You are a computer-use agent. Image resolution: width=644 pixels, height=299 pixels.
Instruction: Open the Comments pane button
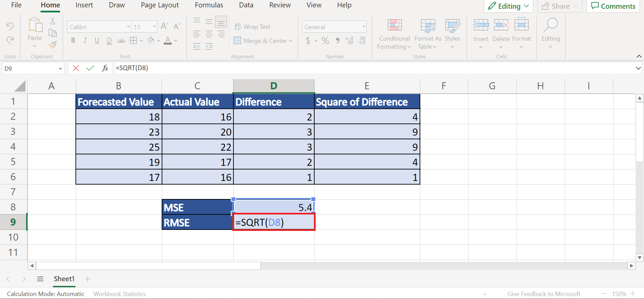[x=613, y=6]
